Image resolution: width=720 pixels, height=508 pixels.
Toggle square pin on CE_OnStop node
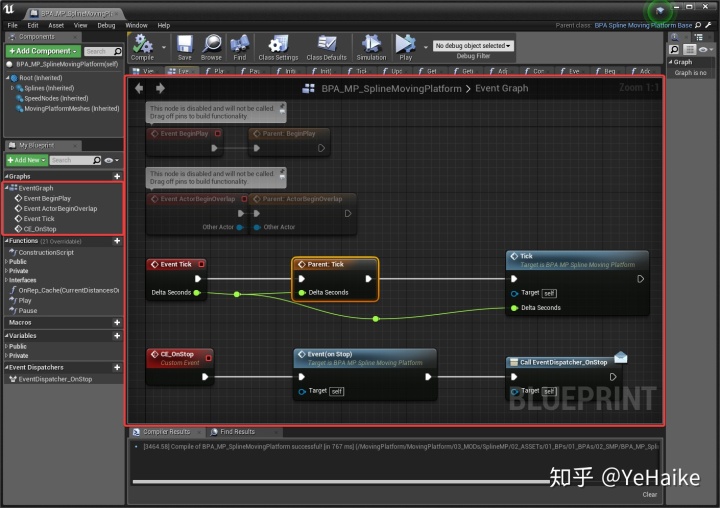(208, 358)
